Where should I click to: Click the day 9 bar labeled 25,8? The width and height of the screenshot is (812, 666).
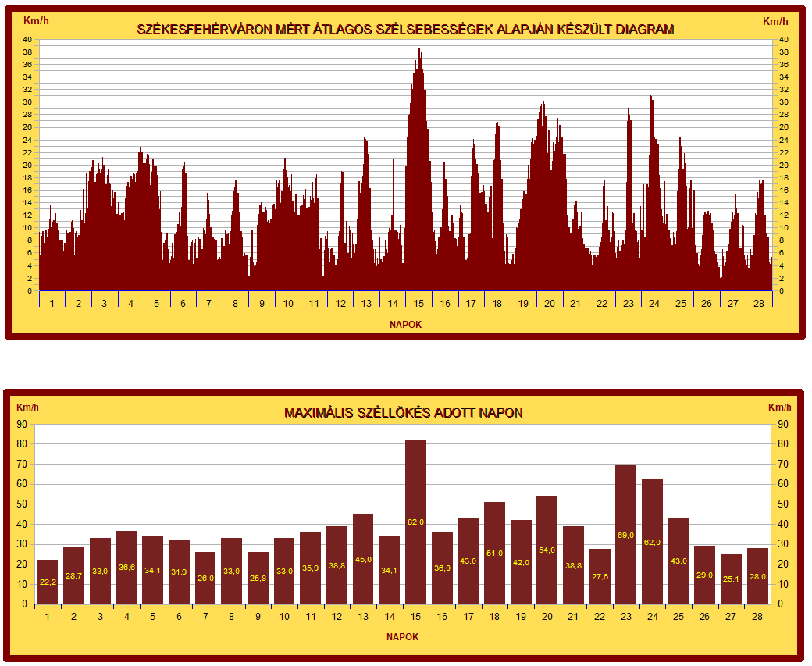258,578
